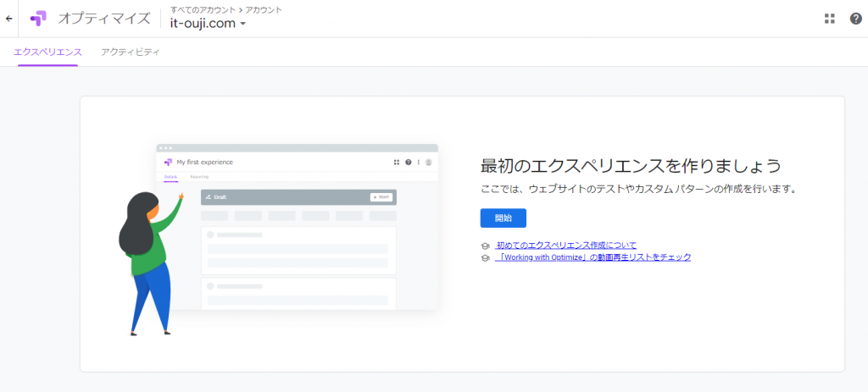Screen dimensions: 868x392
Task: Open the help question mark icon
Action: tap(856, 19)
